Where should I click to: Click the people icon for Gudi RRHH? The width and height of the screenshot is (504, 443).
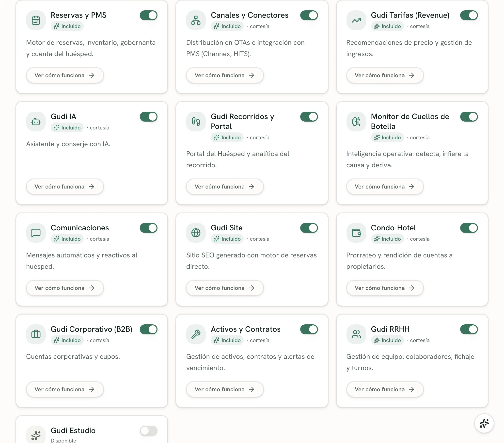(356, 334)
